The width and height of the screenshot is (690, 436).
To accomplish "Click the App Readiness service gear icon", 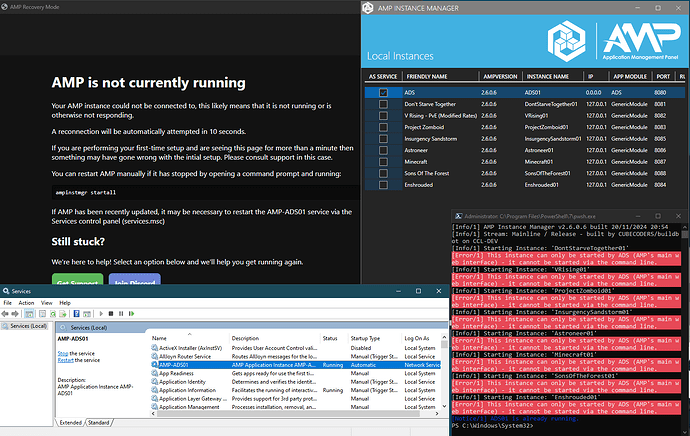I will pyautogui.click(x=154, y=373).
